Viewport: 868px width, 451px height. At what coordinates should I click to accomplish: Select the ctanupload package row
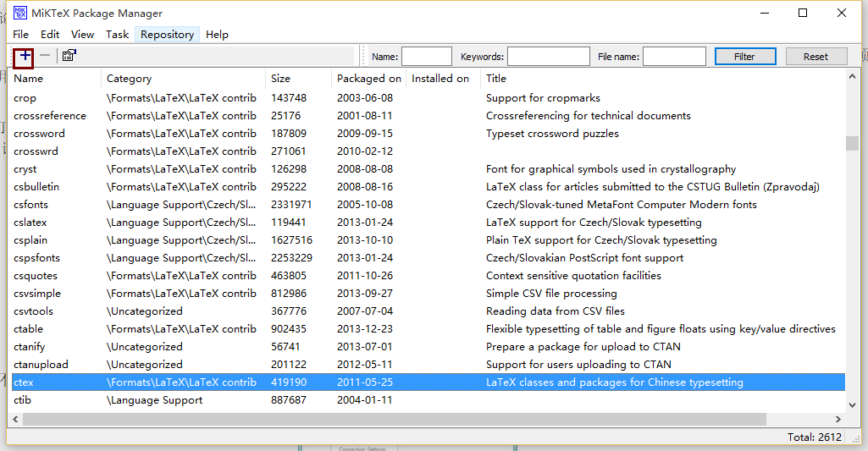point(428,364)
